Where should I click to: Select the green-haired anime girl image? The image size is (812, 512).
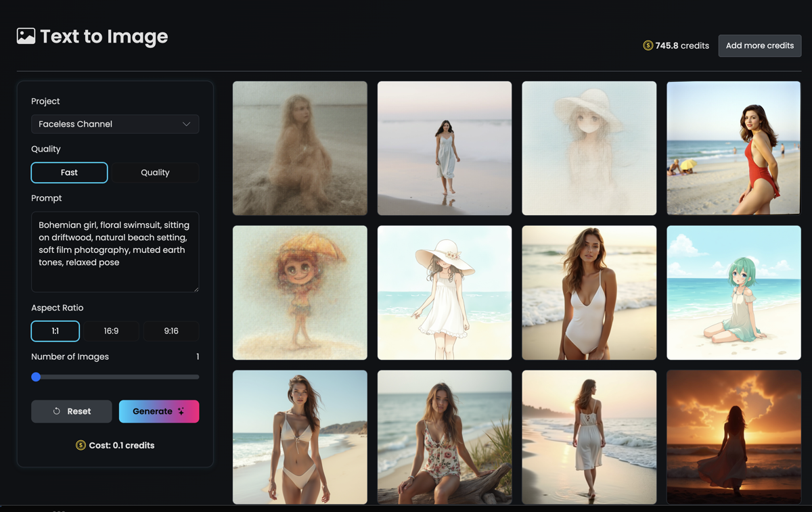[x=734, y=292]
